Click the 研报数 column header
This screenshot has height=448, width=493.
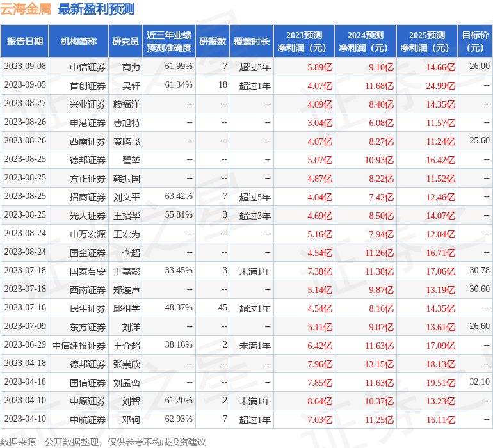pyautogui.click(x=213, y=41)
